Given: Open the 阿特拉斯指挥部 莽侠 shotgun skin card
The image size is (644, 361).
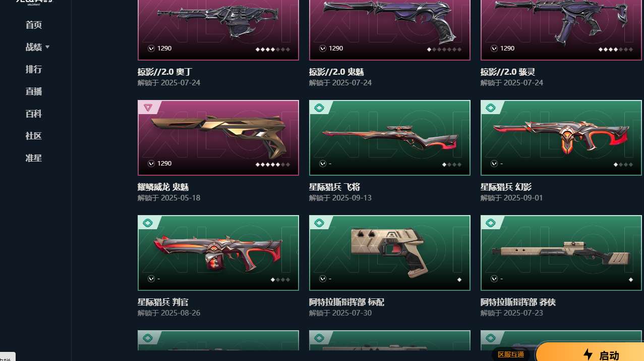Looking at the screenshot, I should coord(561,253).
